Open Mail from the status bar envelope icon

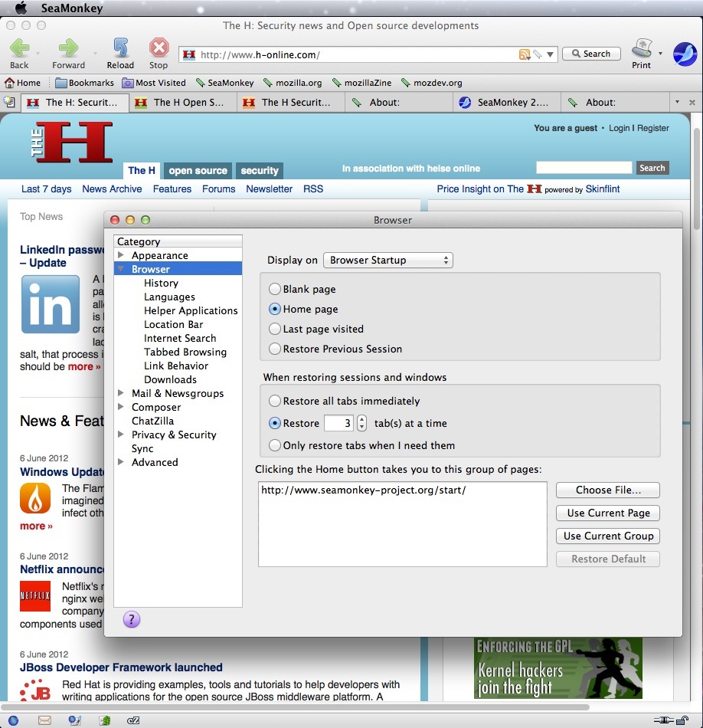point(44,720)
